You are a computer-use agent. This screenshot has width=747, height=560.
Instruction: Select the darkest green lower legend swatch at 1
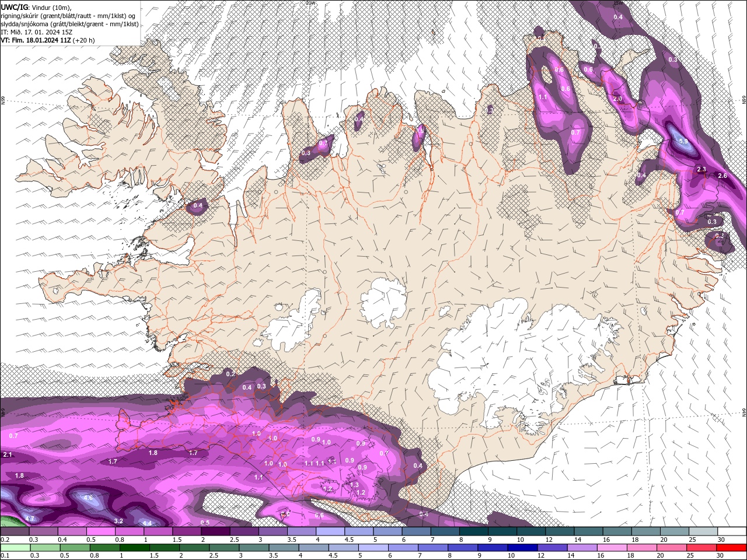coord(134,548)
